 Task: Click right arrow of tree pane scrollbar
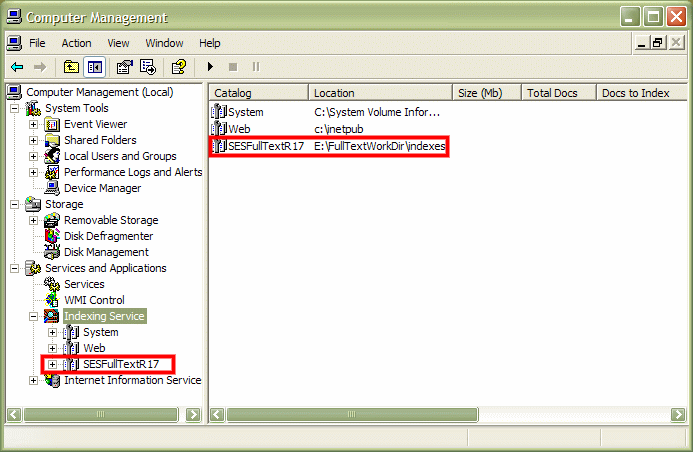[x=193, y=414]
